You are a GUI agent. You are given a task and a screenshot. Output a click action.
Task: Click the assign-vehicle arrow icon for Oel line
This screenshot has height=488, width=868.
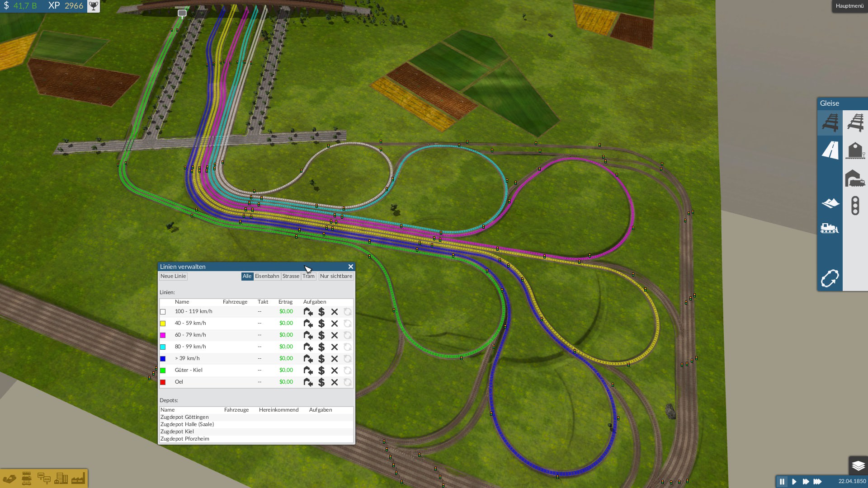308,382
